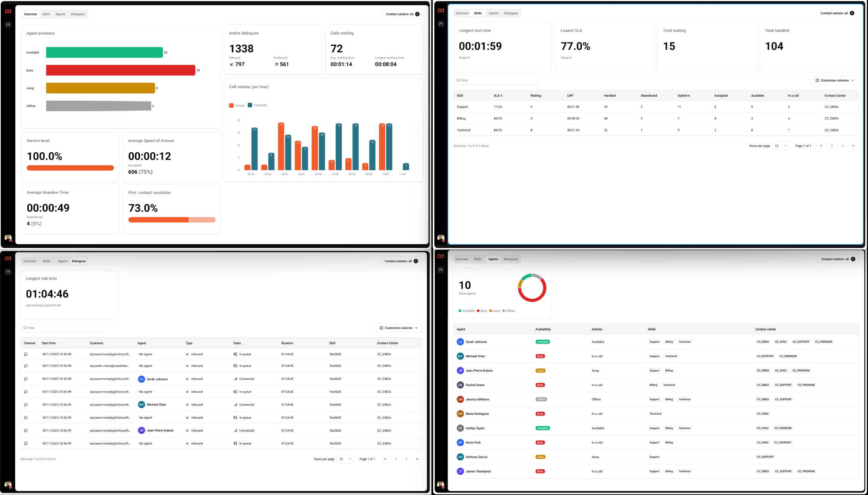This screenshot has height=495, width=868.
Task: Click the app logo in the Agents panel sidebar
Action: click(441, 257)
